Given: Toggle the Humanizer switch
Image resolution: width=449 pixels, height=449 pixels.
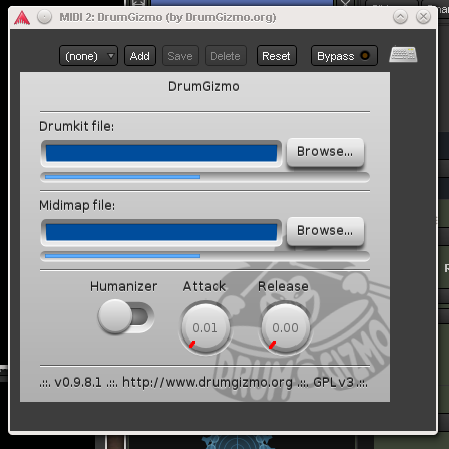Looking at the screenshot, I should pos(126,316).
